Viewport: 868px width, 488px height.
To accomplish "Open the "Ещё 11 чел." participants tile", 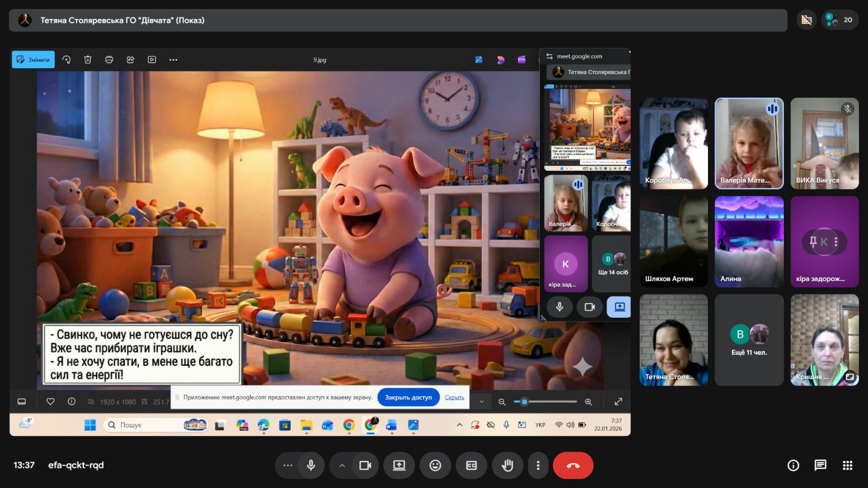I will pos(749,340).
